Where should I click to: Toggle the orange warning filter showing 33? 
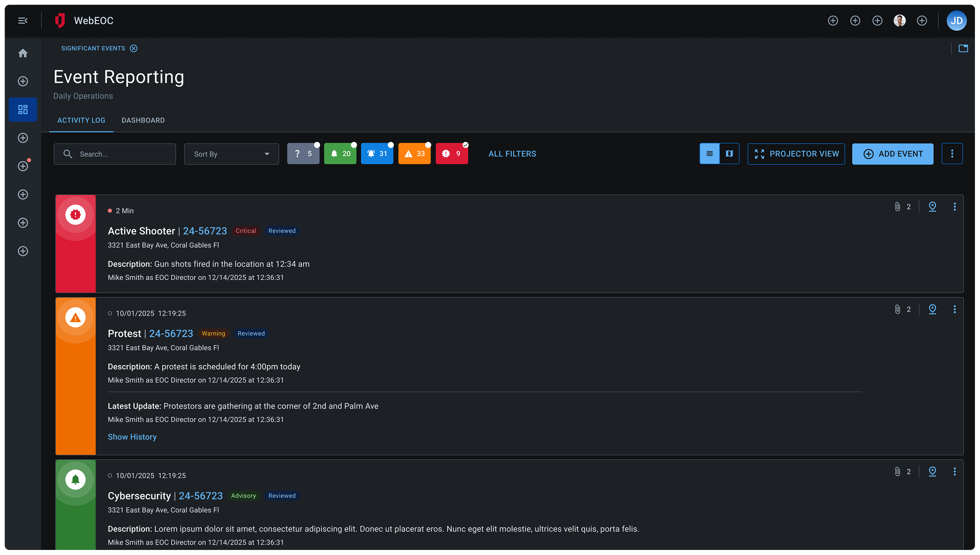pyautogui.click(x=414, y=154)
